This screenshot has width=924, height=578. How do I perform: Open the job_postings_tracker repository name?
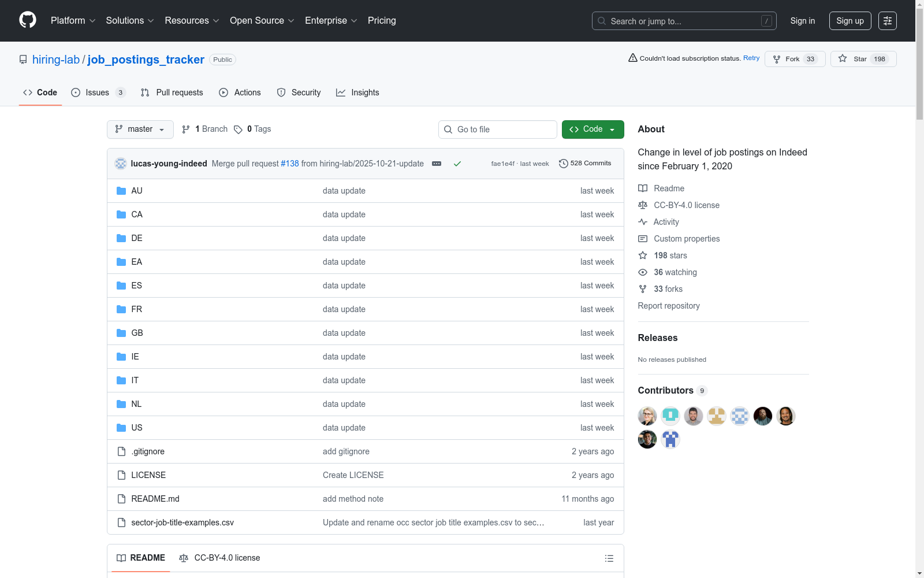pos(146,60)
